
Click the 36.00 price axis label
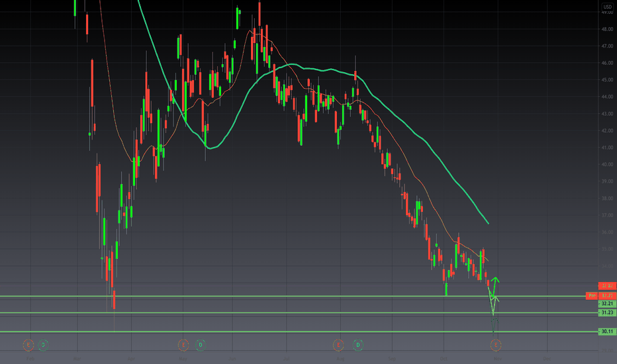607,232
